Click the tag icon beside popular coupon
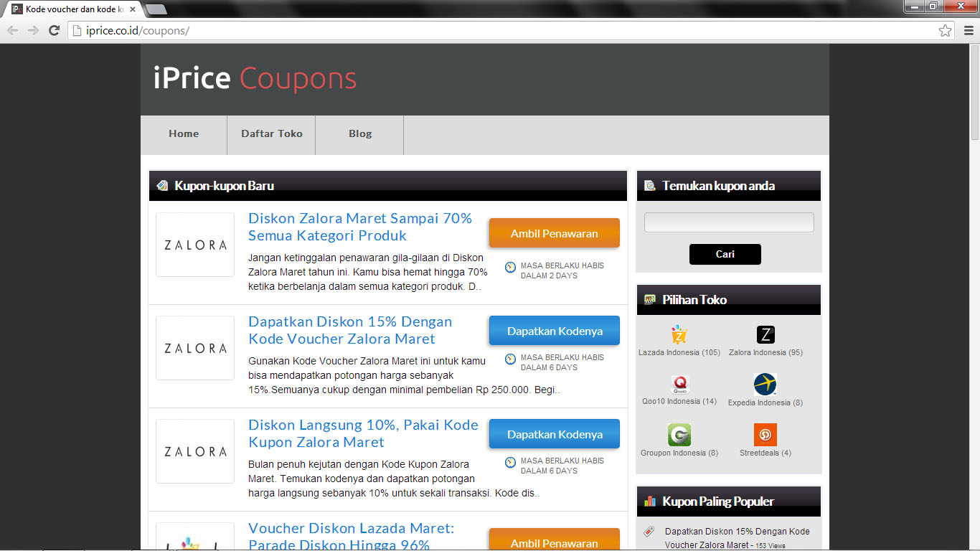 pyautogui.click(x=649, y=532)
